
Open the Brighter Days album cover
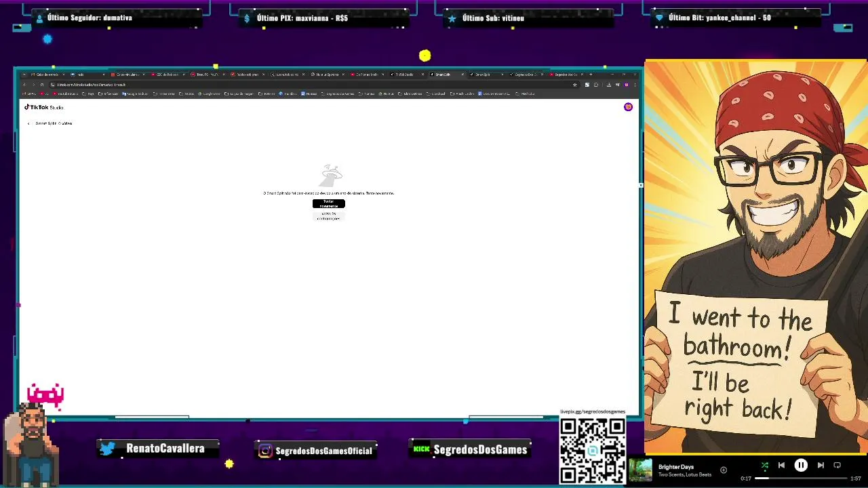click(x=640, y=470)
